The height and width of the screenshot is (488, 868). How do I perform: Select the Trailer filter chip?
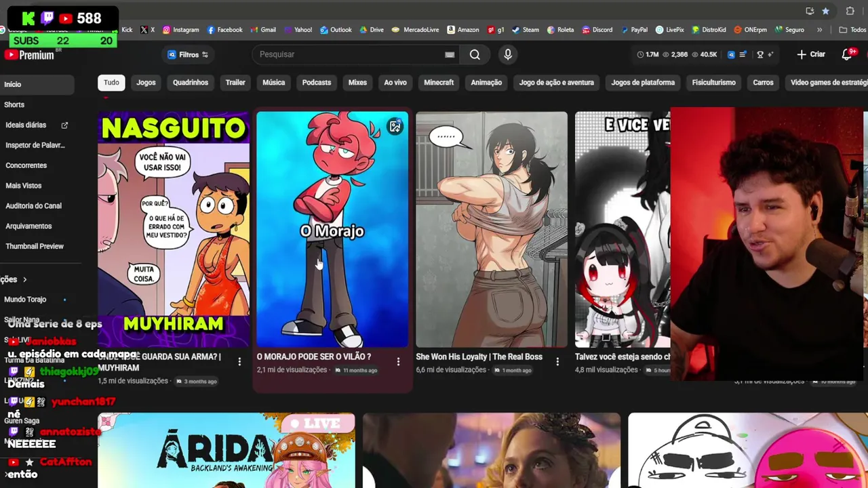235,82
